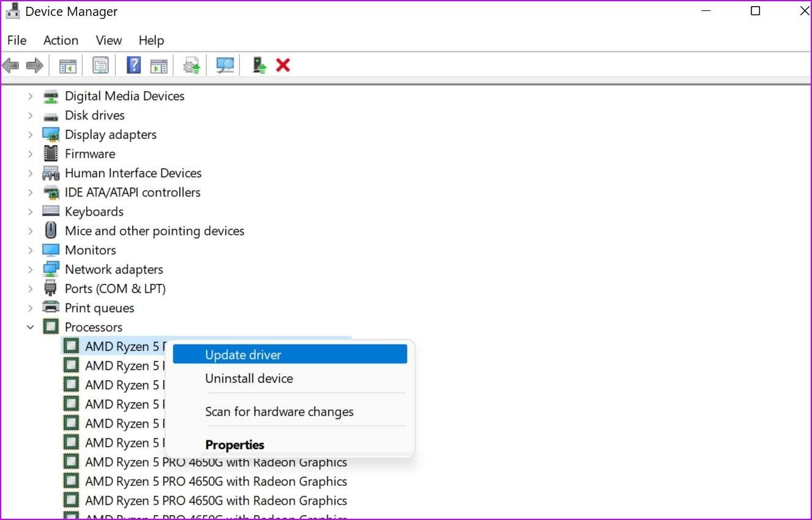Expand the Keyboards node
This screenshot has width=812, height=520.
(30, 211)
